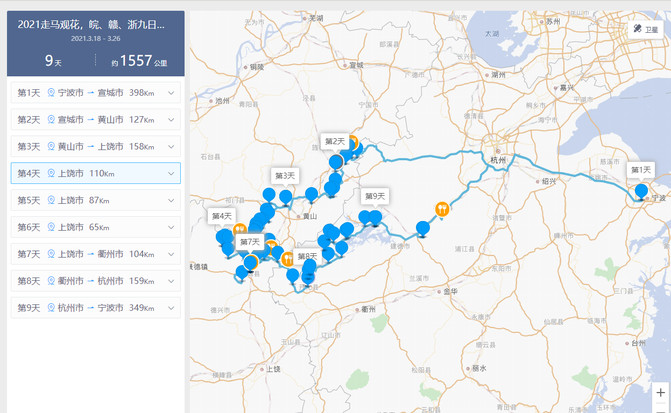This screenshot has width=671, height=413.
Task: Expand Day 2 Xuancheng to Huangshan chevron
Action: click(x=172, y=120)
